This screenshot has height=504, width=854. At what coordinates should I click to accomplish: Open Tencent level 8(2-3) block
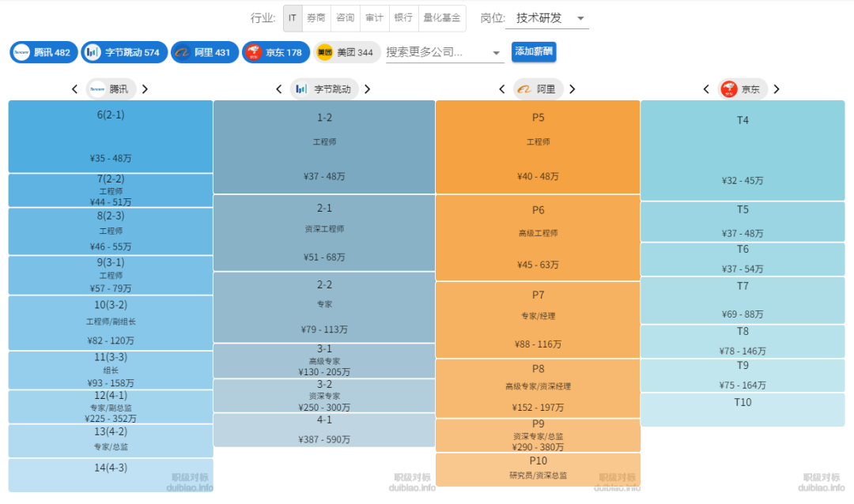coord(111,231)
